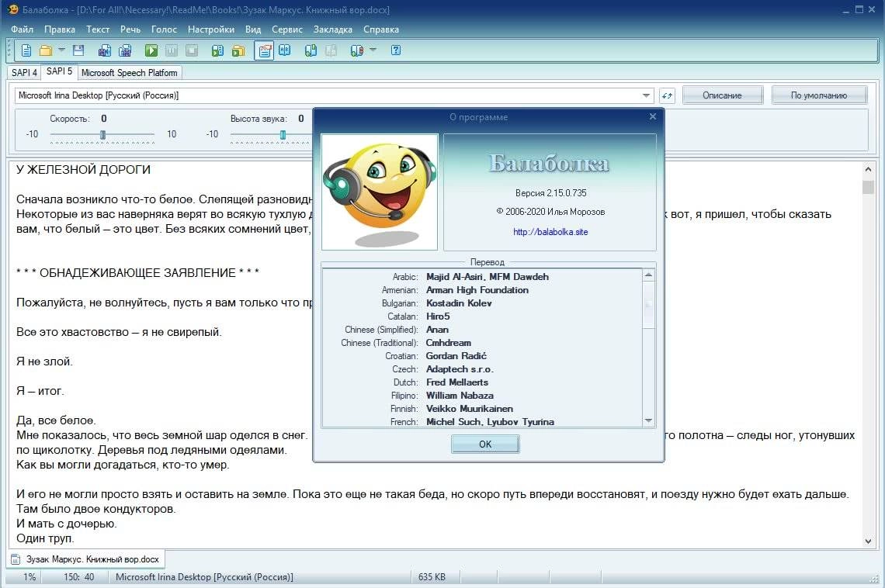Click the grayed bookmark book icon
Image resolution: width=885 pixels, height=588 pixels.
click(x=331, y=50)
